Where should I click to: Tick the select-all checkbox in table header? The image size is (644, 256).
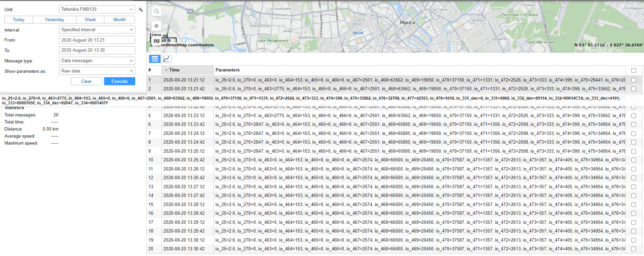[634, 70]
